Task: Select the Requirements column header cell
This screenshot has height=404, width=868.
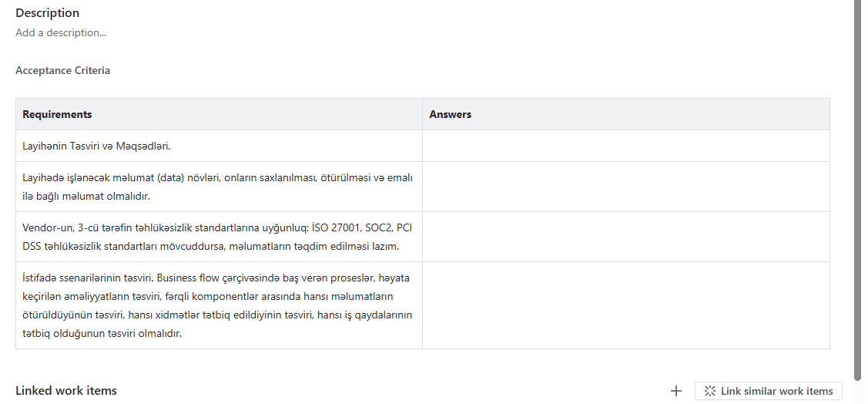Action: coord(220,114)
